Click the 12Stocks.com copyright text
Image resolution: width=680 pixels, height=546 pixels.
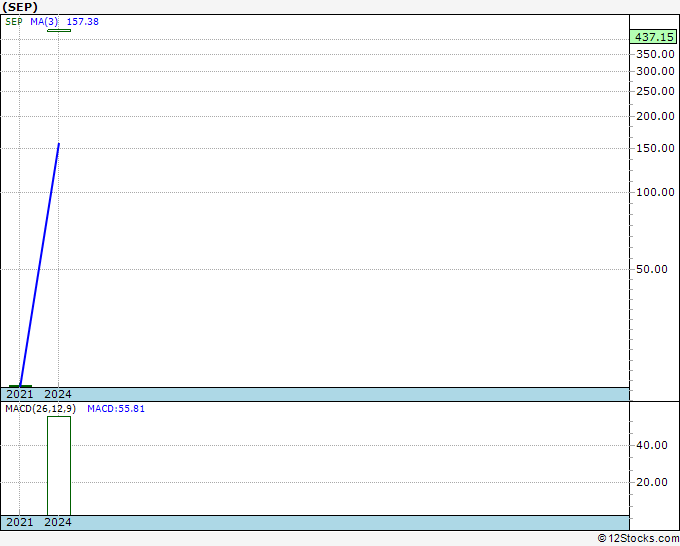pos(638,539)
